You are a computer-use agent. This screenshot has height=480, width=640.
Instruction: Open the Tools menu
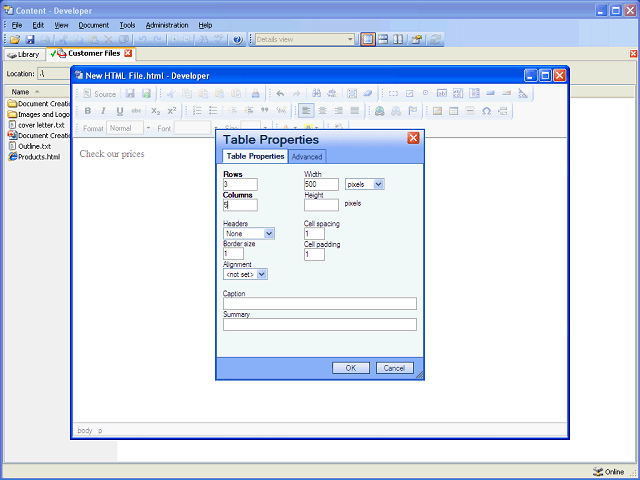tap(127, 25)
